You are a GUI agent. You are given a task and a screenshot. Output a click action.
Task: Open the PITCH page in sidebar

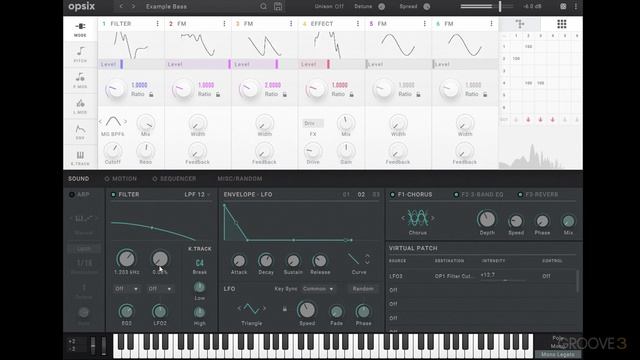tap(80, 54)
